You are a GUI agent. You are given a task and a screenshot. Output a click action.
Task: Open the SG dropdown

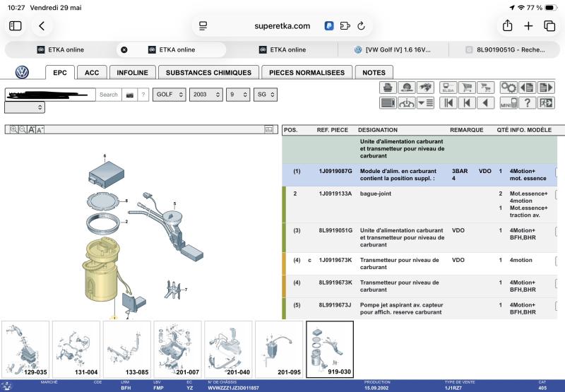click(x=266, y=95)
